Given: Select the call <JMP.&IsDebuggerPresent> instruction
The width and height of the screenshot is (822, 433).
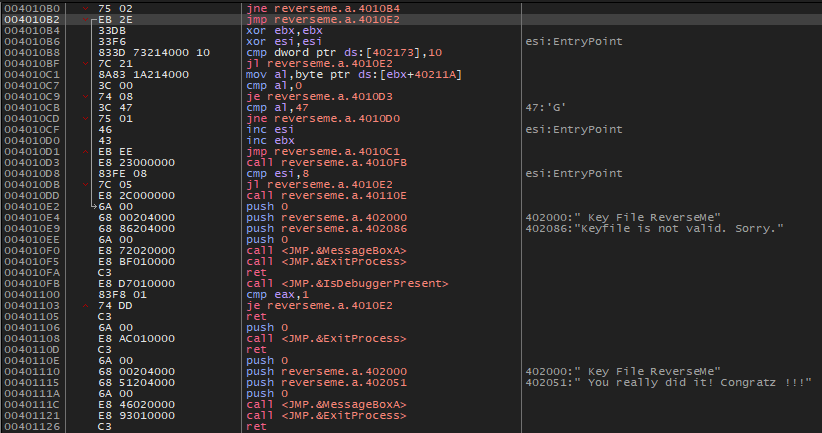Looking at the screenshot, I should 347,284.
